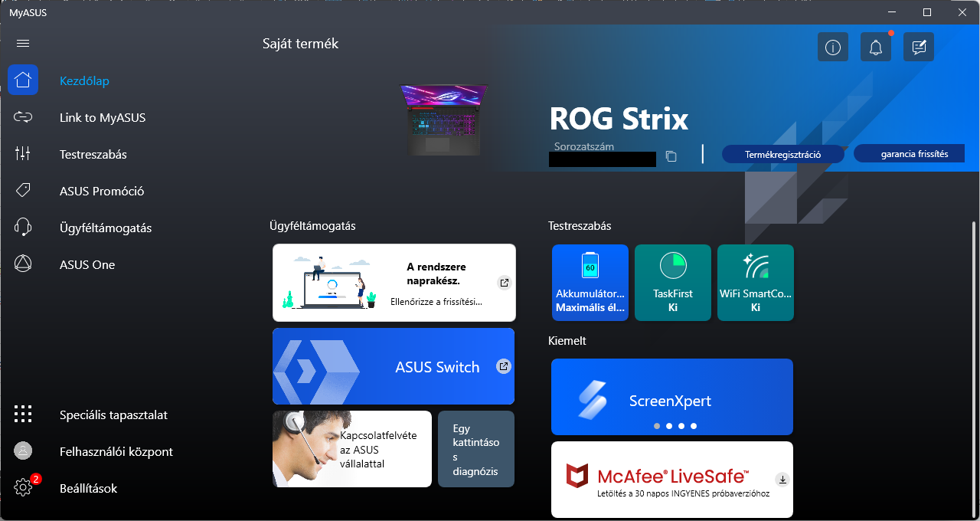
Task: Open the Kezdőlap home icon
Action: pyautogui.click(x=23, y=80)
